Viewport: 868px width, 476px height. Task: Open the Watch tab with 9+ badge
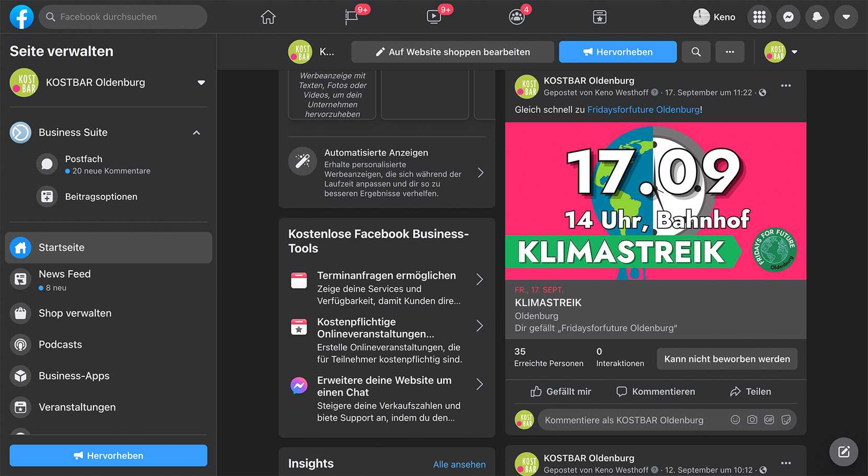coord(434,17)
